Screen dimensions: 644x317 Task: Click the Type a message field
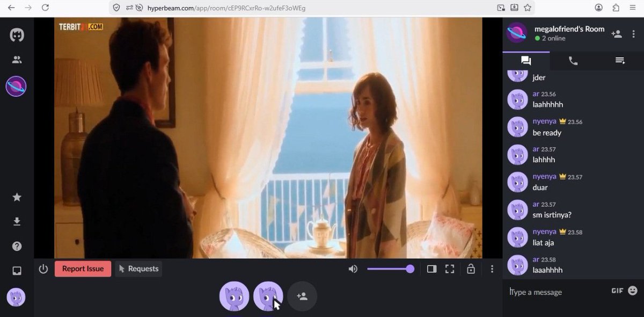pyautogui.click(x=556, y=292)
